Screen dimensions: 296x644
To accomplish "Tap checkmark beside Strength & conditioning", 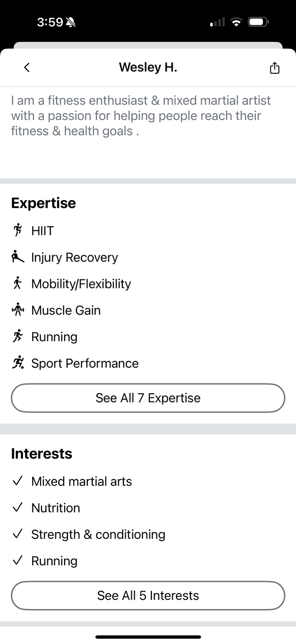I will click(x=18, y=534).
